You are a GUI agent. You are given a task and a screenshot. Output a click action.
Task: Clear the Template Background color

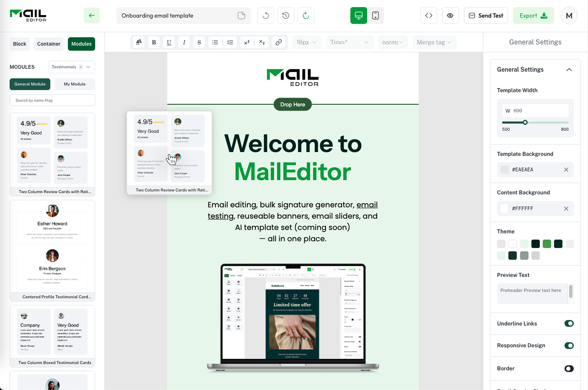coord(566,170)
